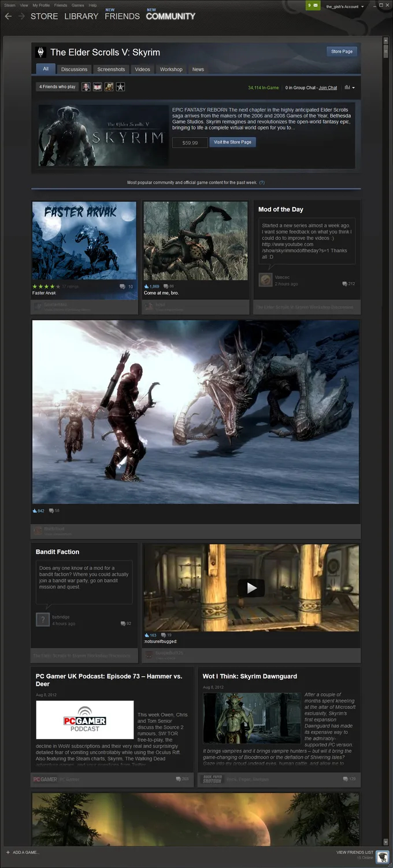Expand the account name dropdown
Image resolution: width=393 pixels, height=868 pixels.
click(345, 6)
